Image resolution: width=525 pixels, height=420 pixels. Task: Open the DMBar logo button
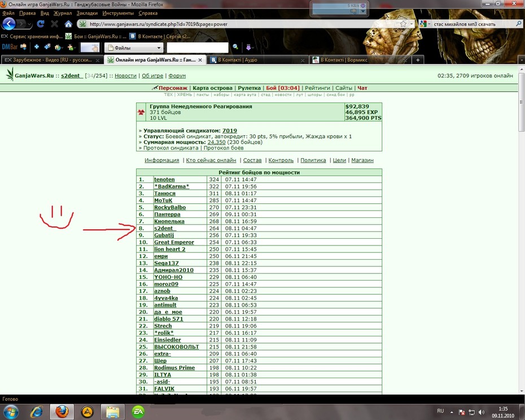coord(10,47)
